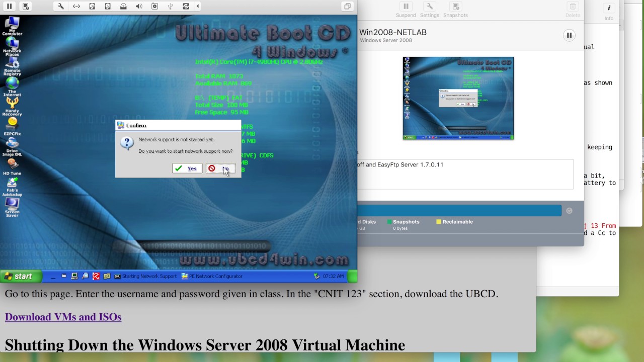Open the Screen Saver desktop icon

coord(12,207)
